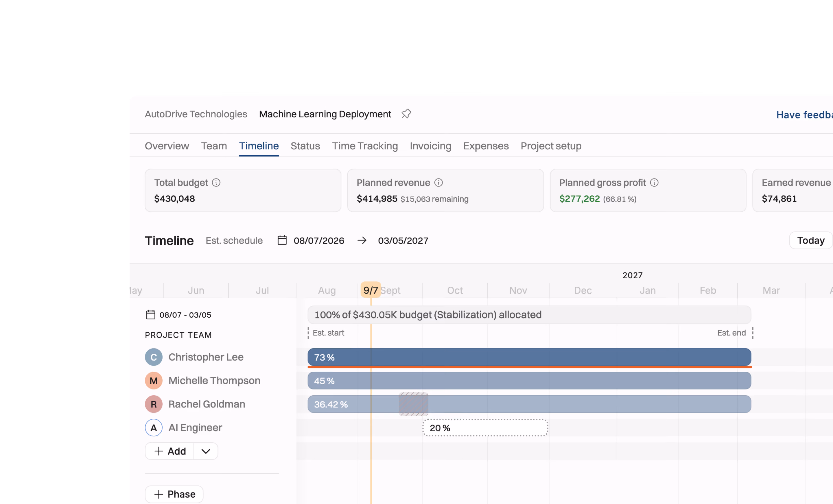Open the Status tab
The image size is (833, 504).
click(305, 146)
